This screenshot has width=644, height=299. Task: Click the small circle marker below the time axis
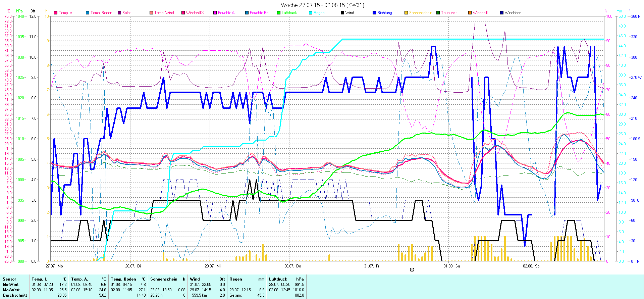pyautogui.click(x=412, y=269)
